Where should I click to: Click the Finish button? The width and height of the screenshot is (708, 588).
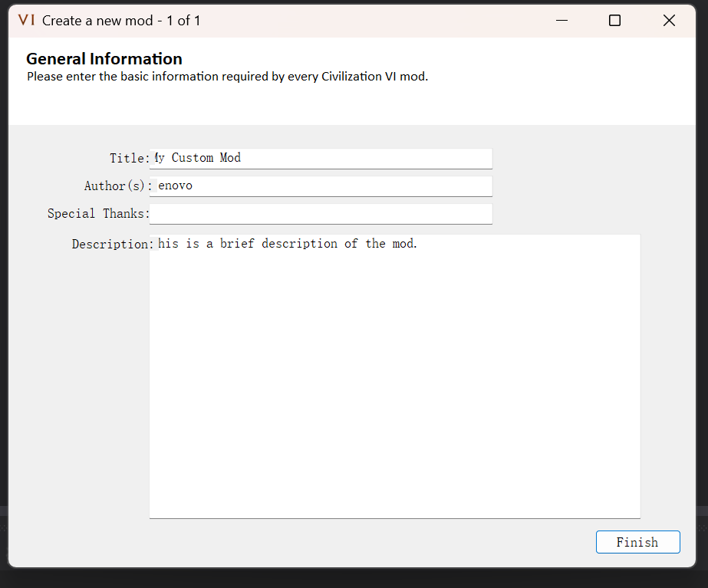637,542
